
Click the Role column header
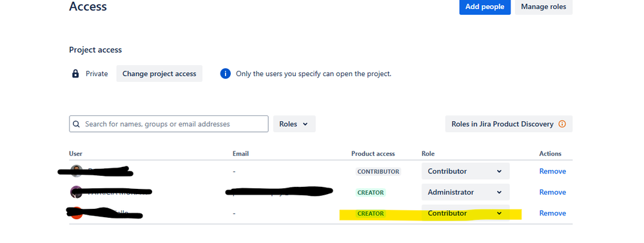[x=428, y=153]
